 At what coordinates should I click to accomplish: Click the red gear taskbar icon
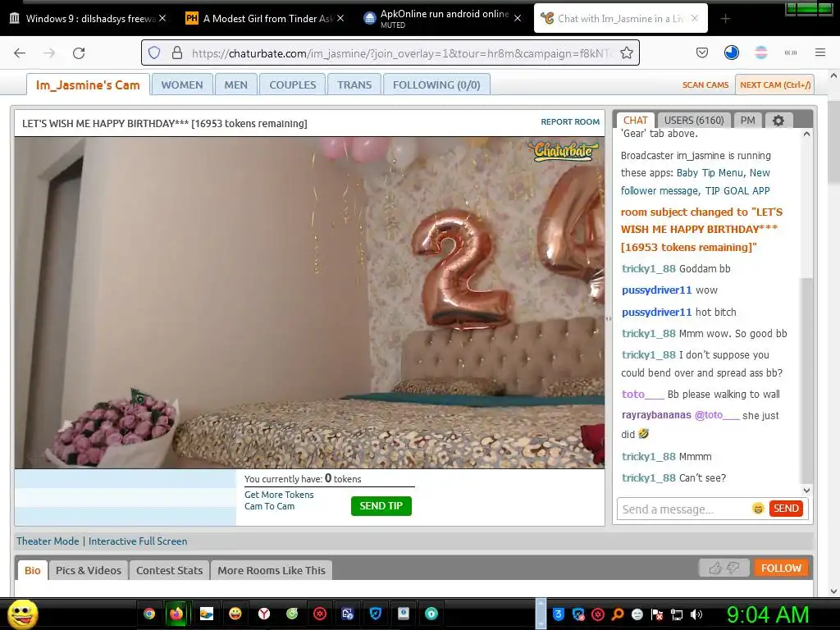click(x=320, y=614)
